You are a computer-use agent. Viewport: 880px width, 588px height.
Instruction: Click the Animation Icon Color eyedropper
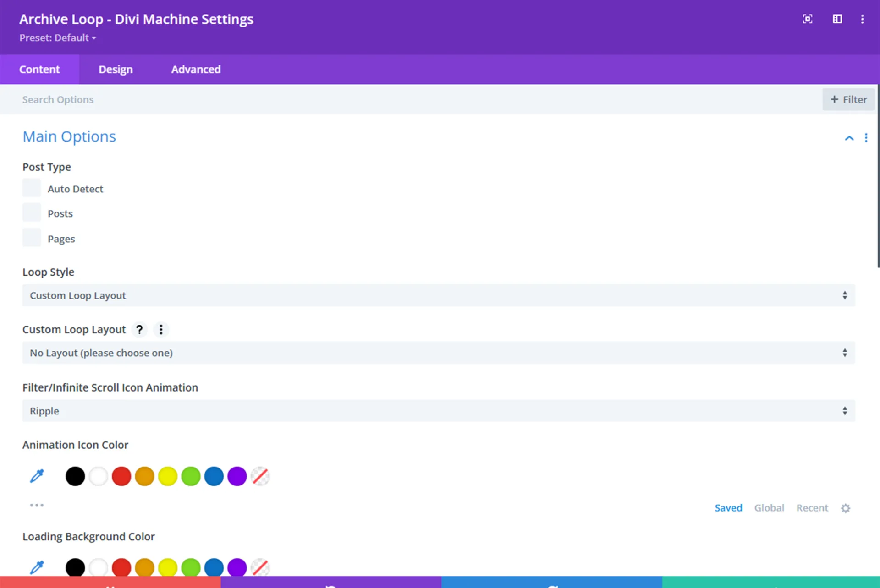pyautogui.click(x=37, y=476)
